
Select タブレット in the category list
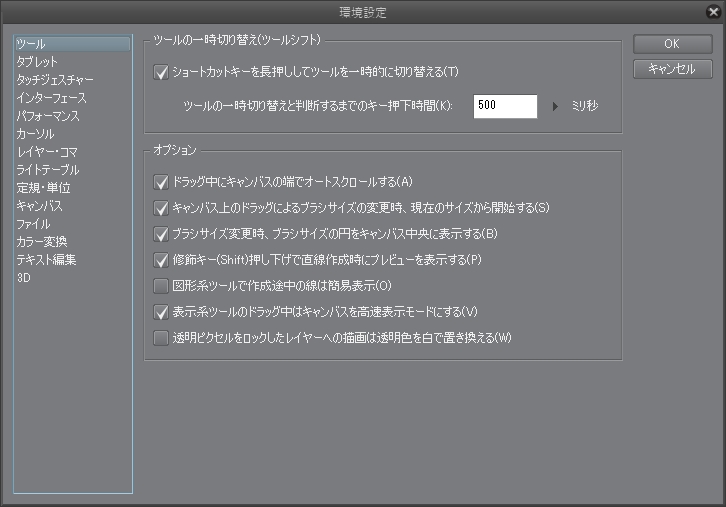pyautogui.click(x=38, y=62)
